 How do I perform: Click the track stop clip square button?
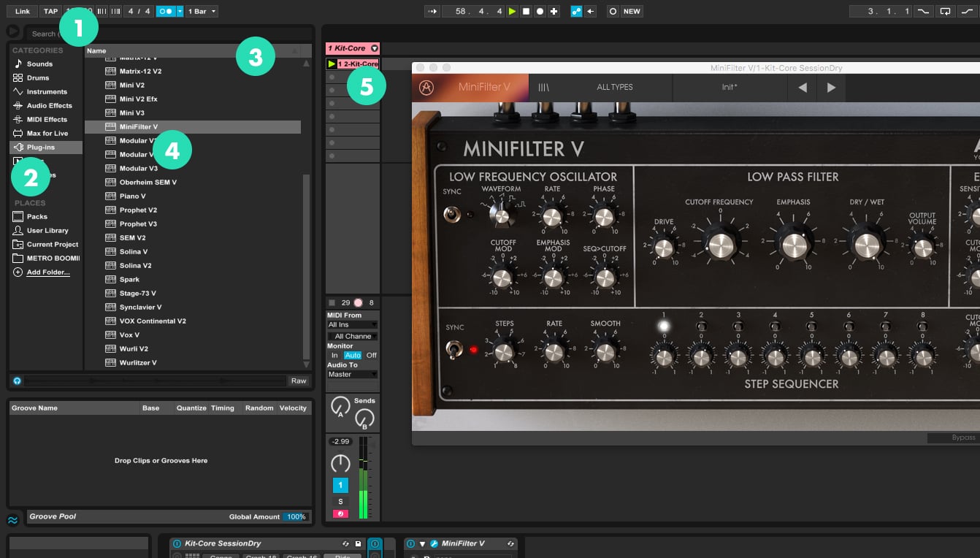(x=332, y=302)
